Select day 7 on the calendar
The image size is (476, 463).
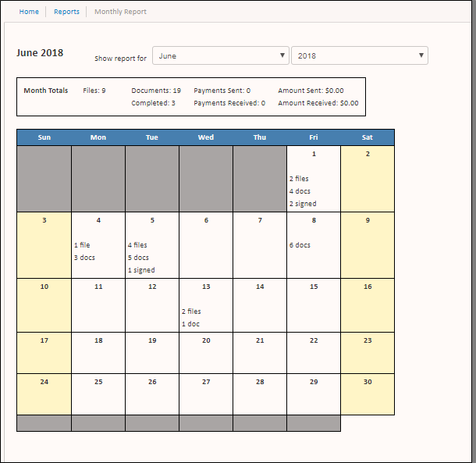pos(260,245)
